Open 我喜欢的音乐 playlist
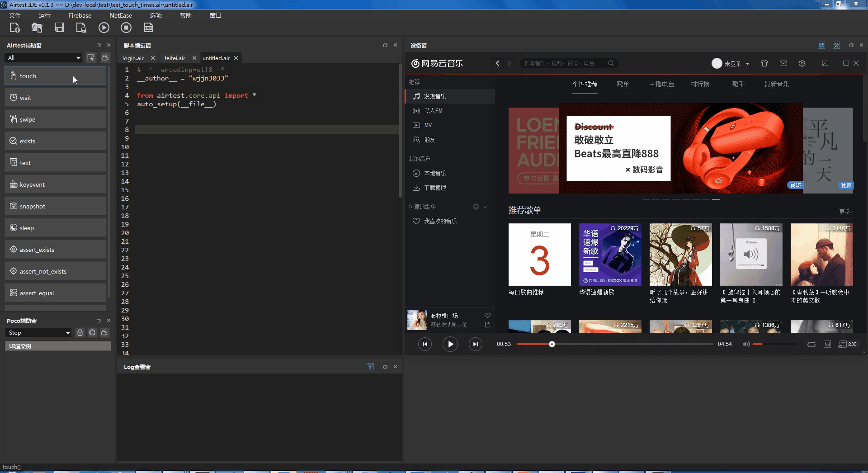The height and width of the screenshot is (473, 868). pyautogui.click(x=450, y=221)
